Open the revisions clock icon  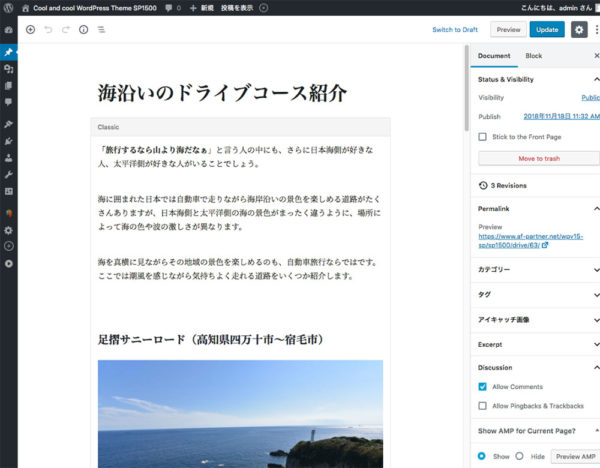coord(483,185)
